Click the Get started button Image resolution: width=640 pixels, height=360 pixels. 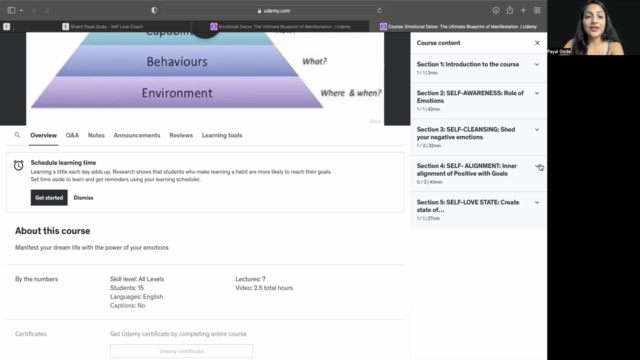49,198
